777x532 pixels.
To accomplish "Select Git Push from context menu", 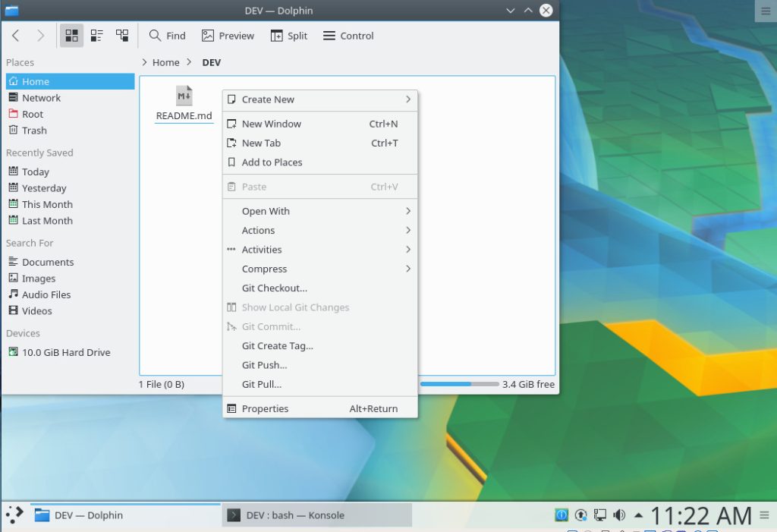I will (264, 365).
